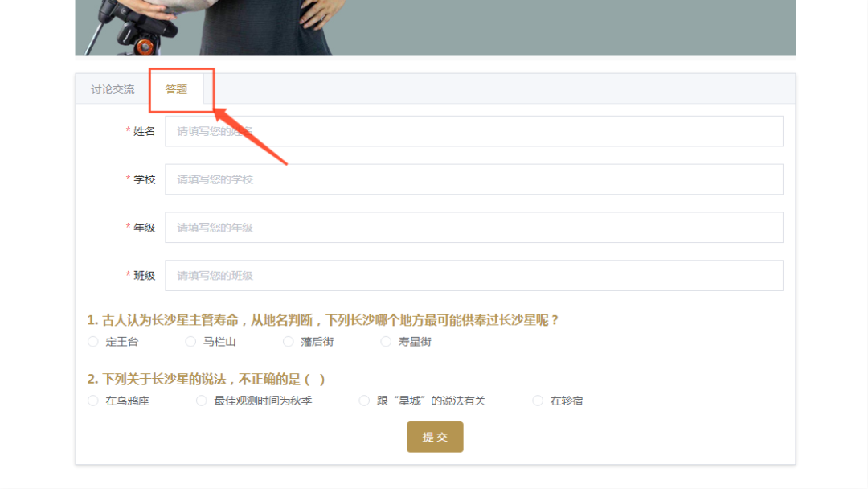
Task: Click the 年级 input field
Action: coord(474,228)
